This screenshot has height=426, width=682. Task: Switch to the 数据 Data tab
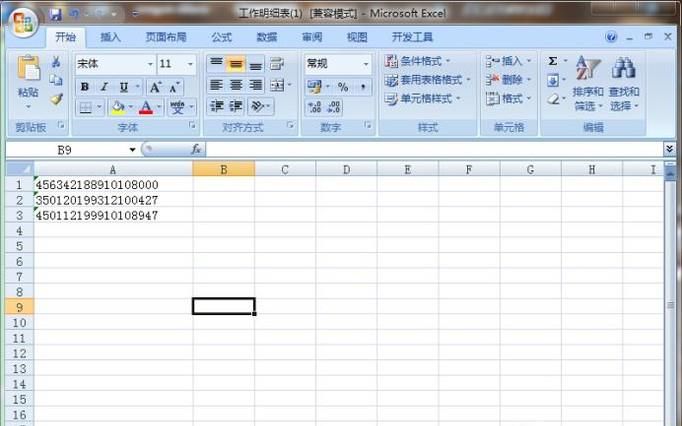click(267, 37)
